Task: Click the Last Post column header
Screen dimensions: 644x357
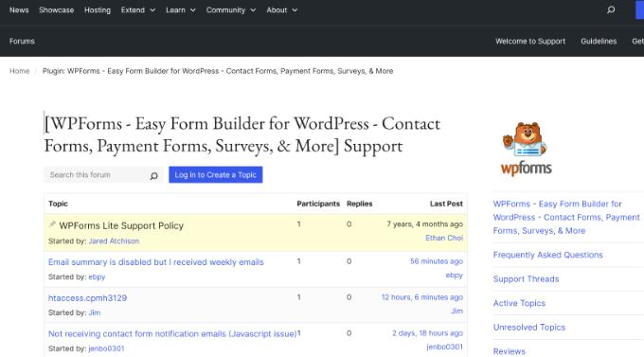Action: [446, 204]
